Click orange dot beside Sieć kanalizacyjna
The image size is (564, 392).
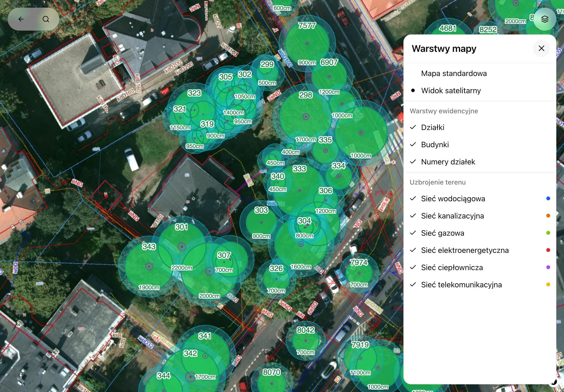pos(548,216)
